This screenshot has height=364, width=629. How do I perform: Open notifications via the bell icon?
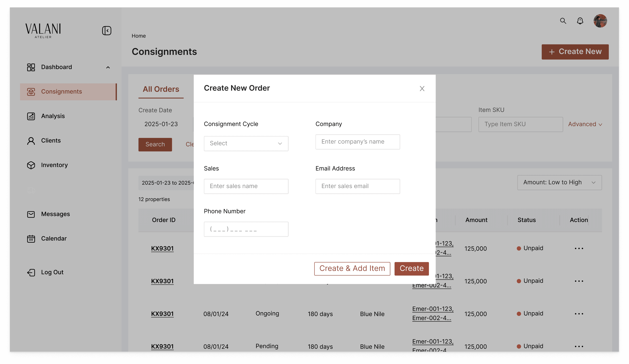pyautogui.click(x=580, y=21)
